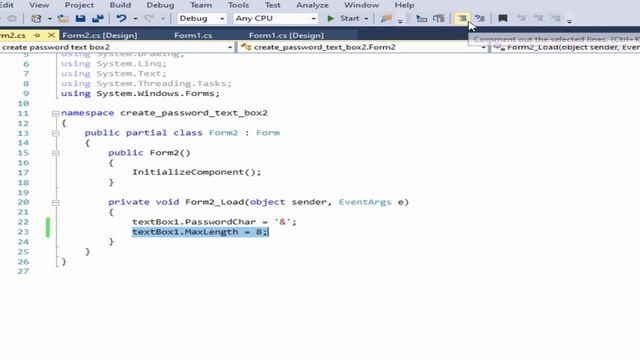Image resolution: width=640 pixels, height=360 pixels.
Task: Open the toolbar overflow options arrow
Action: pos(569,20)
